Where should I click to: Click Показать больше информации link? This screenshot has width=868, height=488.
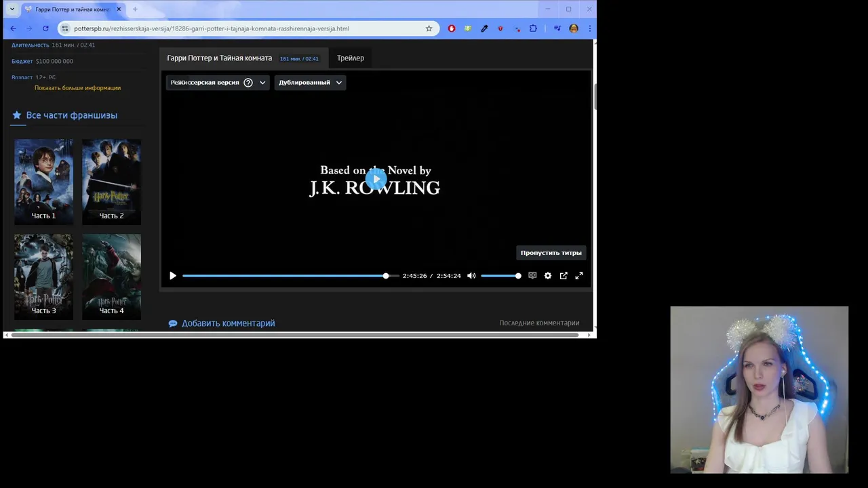pyautogui.click(x=78, y=88)
